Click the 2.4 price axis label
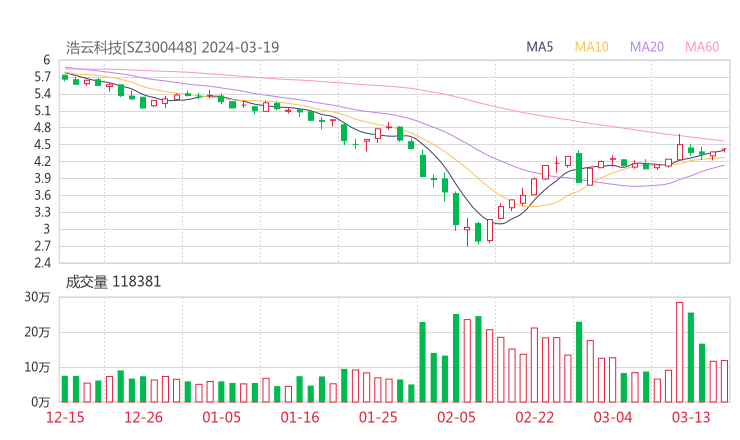 point(42,263)
